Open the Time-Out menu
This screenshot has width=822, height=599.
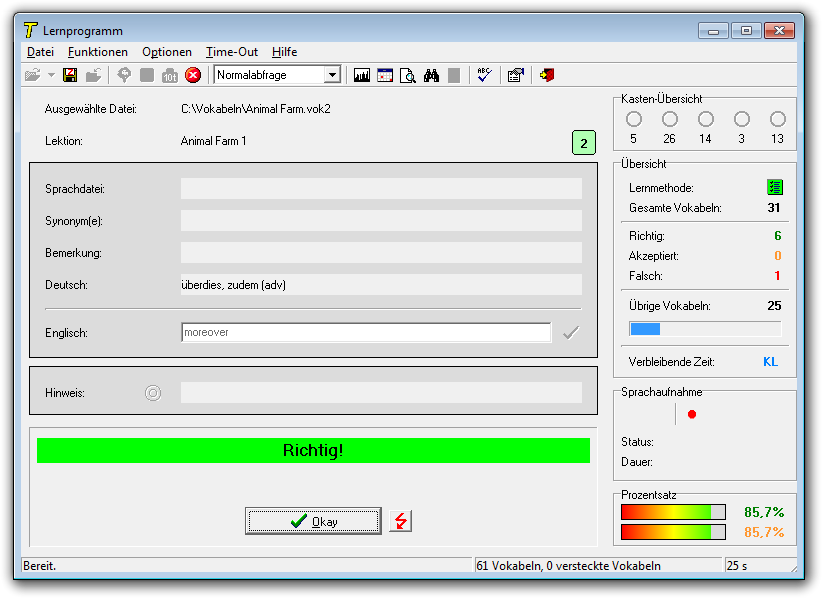[x=232, y=52]
